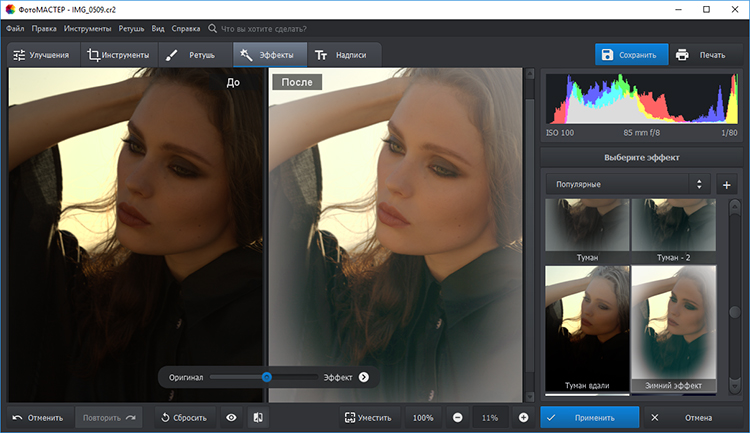
Task: Toggle the before/after split view
Action: pos(257,417)
